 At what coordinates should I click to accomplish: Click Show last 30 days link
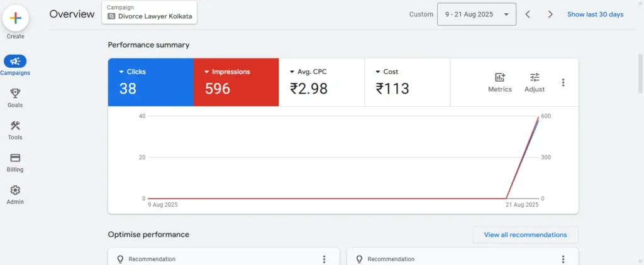click(x=595, y=14)
